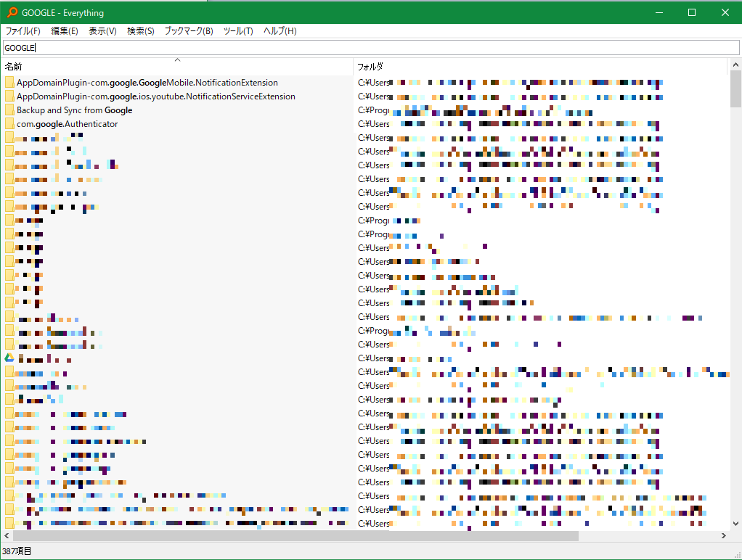Open the ブックマーク(B) menu
This screenshot has width=742, height=560.
click(x=189, y=31)
